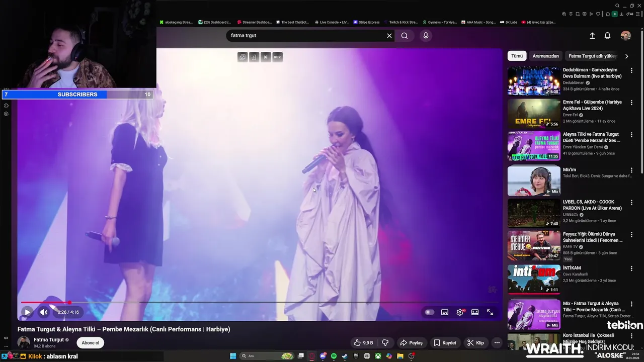The width and height of the screenshot is (644, 362).
Task: Open the Xbox app from the taskbar
Action: [378, 356]
